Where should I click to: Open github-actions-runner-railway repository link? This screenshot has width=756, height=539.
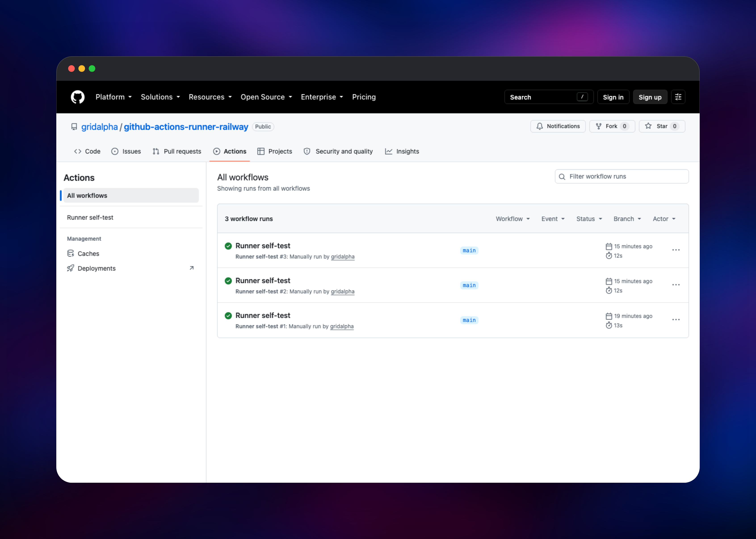click(x=186, y=127)
